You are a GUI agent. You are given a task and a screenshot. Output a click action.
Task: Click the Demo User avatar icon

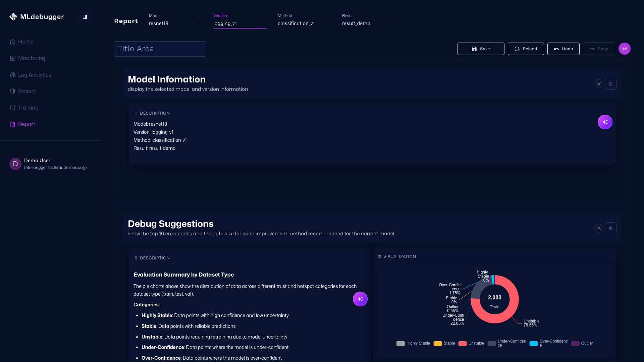15,164
